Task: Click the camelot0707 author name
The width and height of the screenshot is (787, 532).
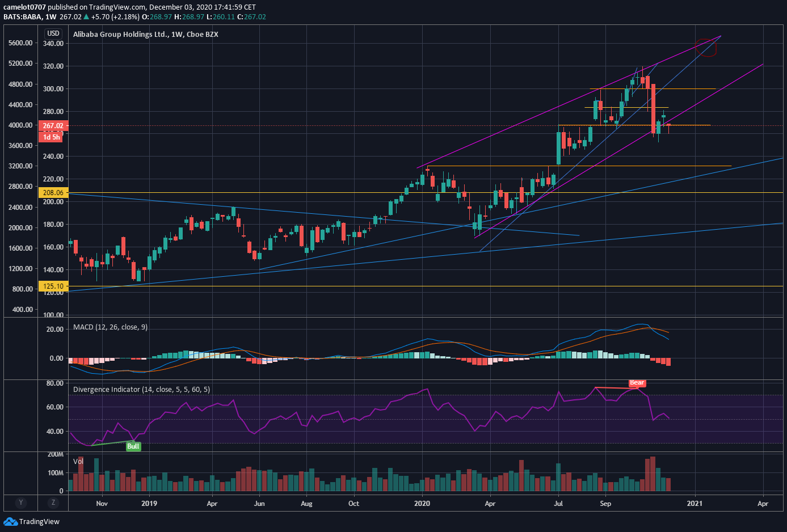Action: click(24, 7)
